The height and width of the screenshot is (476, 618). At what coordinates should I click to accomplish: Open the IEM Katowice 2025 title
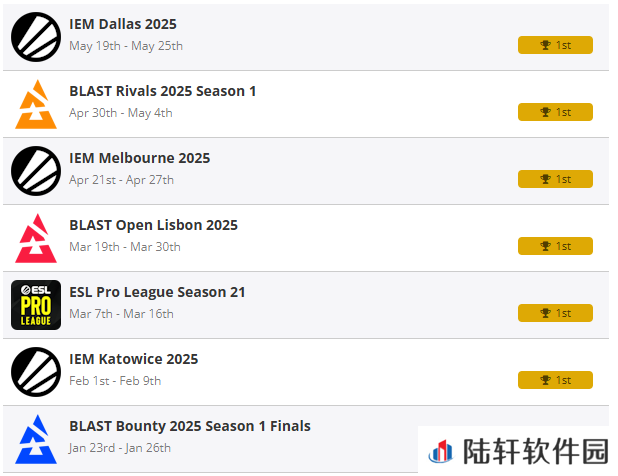134,359
